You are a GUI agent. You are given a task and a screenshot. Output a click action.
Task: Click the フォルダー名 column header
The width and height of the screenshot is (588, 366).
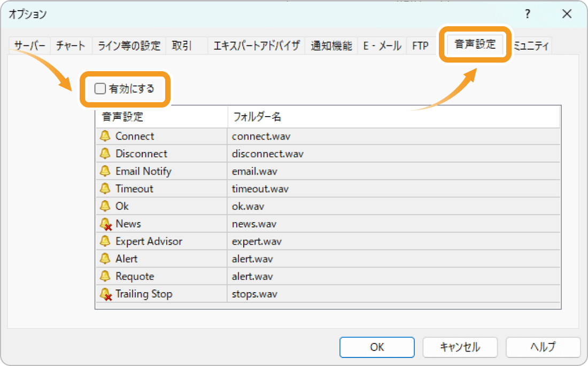tap(394, 117)
